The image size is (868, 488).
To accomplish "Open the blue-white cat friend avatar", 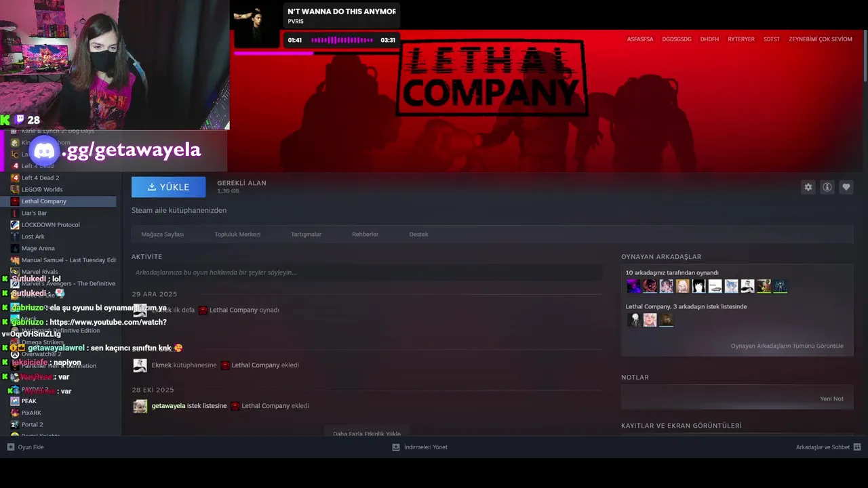I will pyautogui.click(x=731, y=286).
